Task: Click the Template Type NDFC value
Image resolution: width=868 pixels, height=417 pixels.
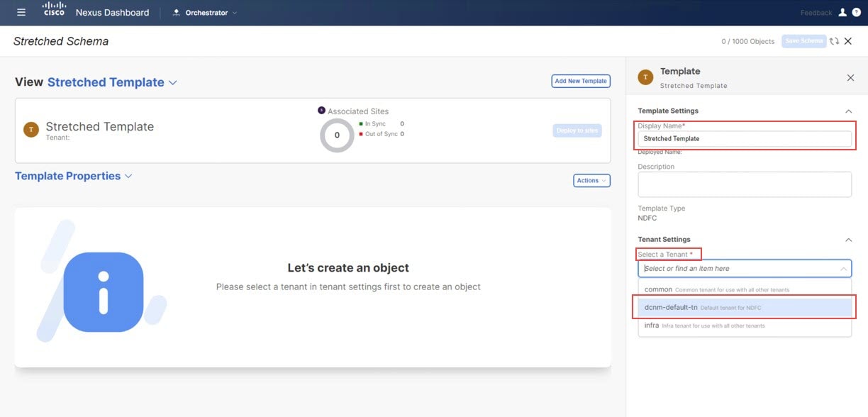Action: coord(647,218)
